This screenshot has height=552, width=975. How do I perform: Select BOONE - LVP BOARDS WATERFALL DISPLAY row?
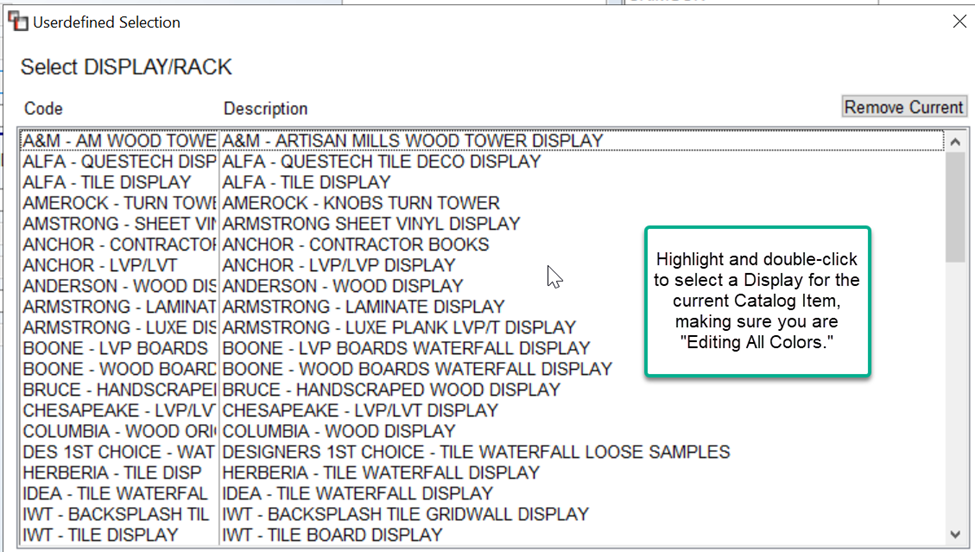point(482,348)
